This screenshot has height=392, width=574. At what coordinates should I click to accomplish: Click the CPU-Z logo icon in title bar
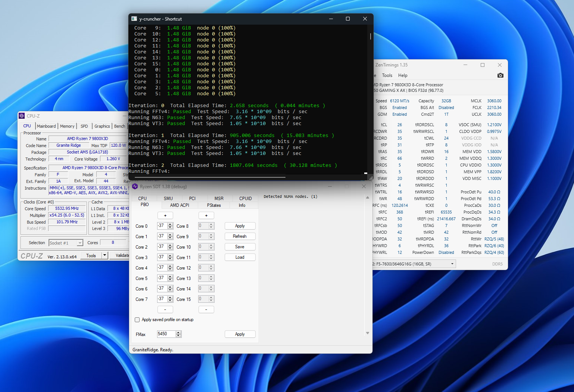click(x=22, y=116)
